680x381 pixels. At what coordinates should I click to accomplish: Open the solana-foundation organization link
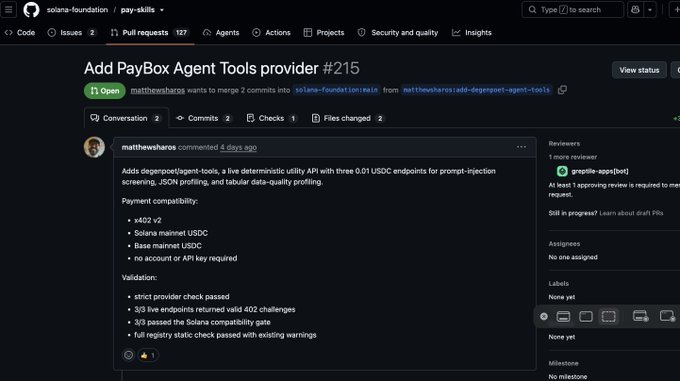(77, 10)
